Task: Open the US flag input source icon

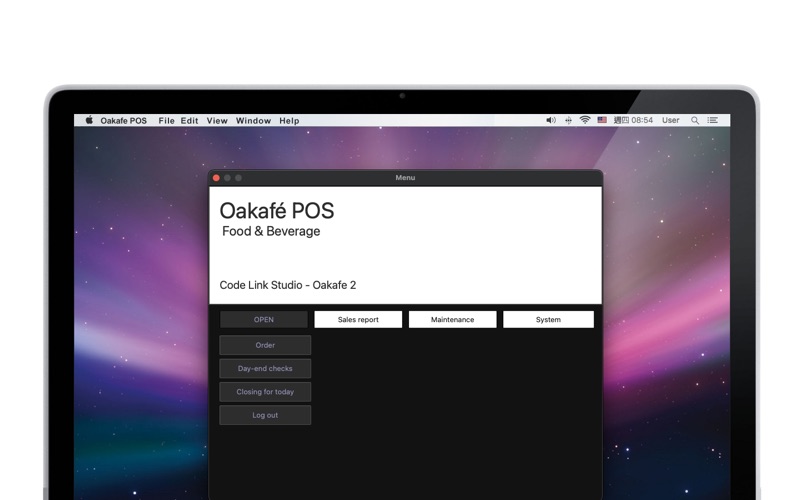Action: (x=602, y=120)
